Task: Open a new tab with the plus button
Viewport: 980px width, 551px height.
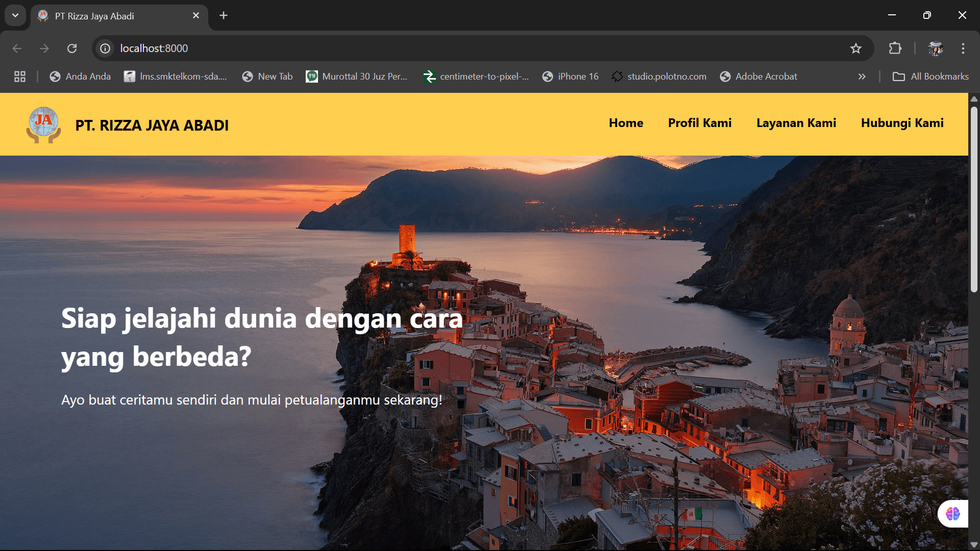Action: click(x=224, y=15)
